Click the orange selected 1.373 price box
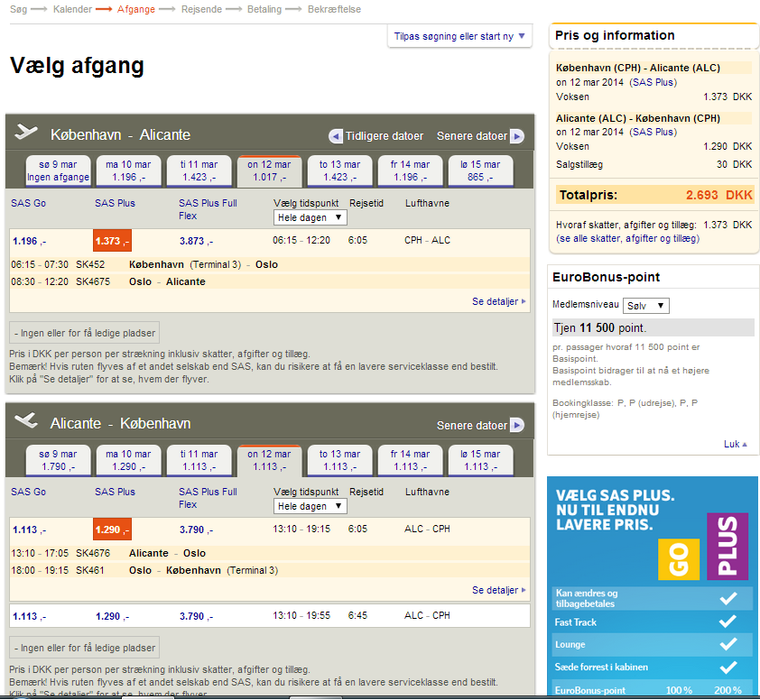This screenshot has width=760, height=700. pyautogui.click(x=112, y=241)
